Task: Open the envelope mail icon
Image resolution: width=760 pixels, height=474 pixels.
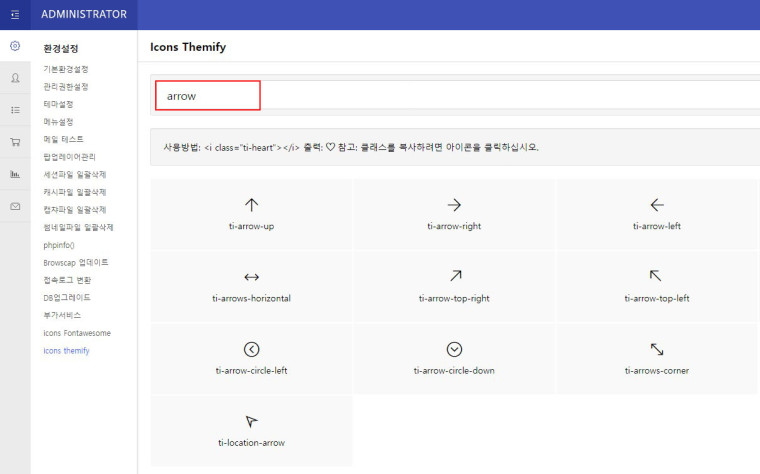Action: (x=15, y=206)
